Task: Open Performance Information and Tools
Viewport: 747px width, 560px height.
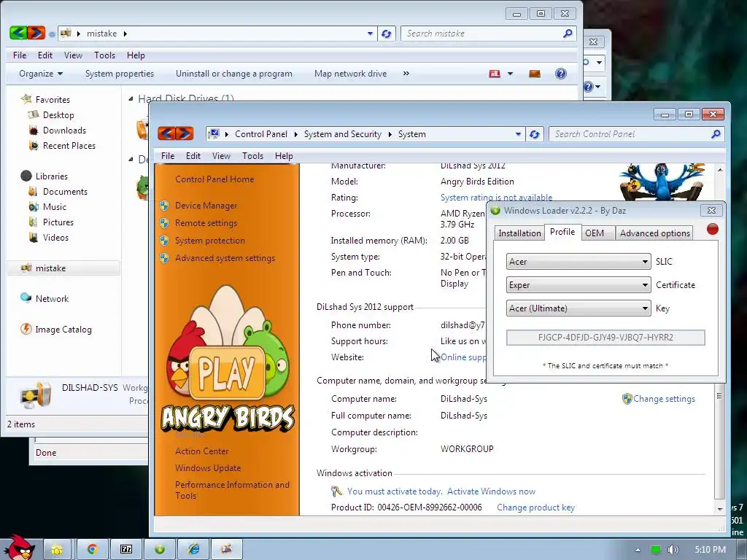Action: [232, 490]
